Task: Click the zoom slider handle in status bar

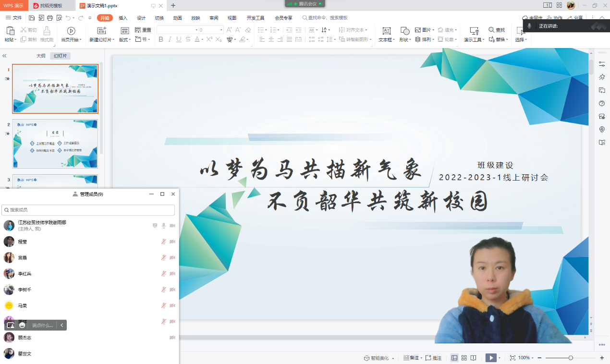Action: [x=571, y=358]
